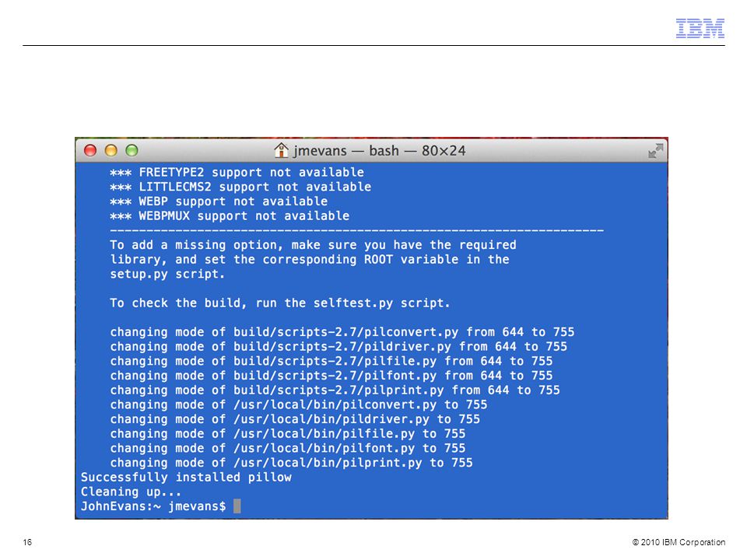The height and width of the screenshot is (560, 747).
Task: Click the home folder icon in title bar
Action: click(281, 150)
